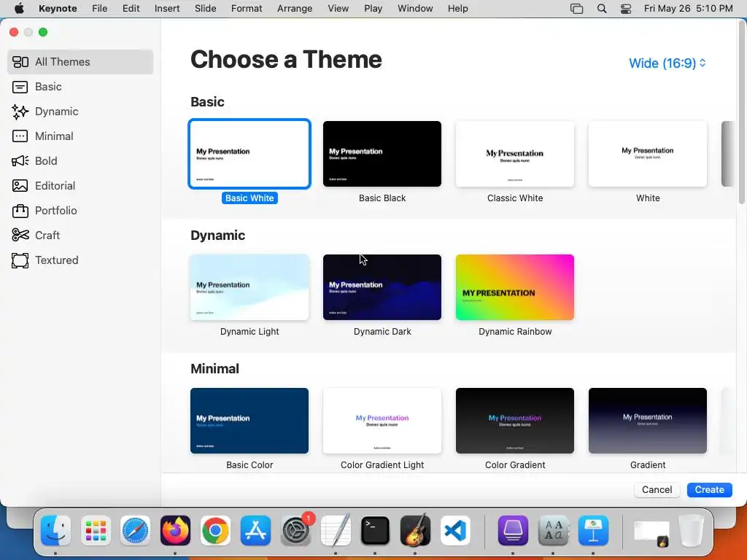Launch Safari from the Dock
747x560 pixels.
point(135,531)
